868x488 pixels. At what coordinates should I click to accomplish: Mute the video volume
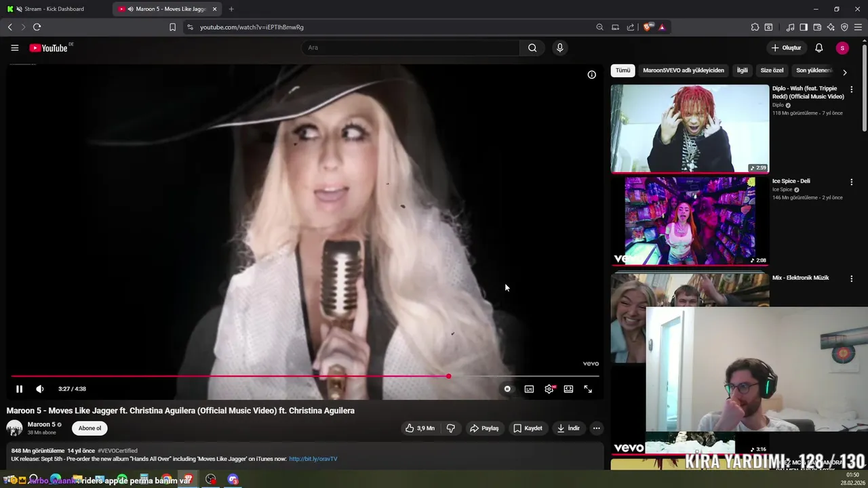click(40, 389)
